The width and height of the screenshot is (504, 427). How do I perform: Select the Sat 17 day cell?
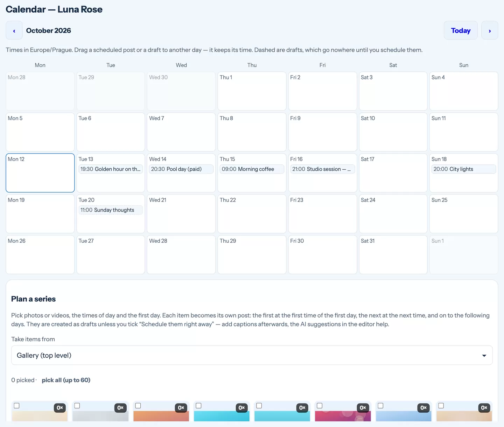(393, 173)
